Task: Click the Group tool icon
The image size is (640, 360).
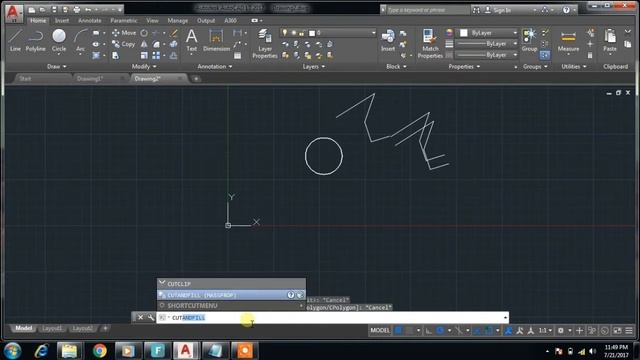Action: point(529,40)
